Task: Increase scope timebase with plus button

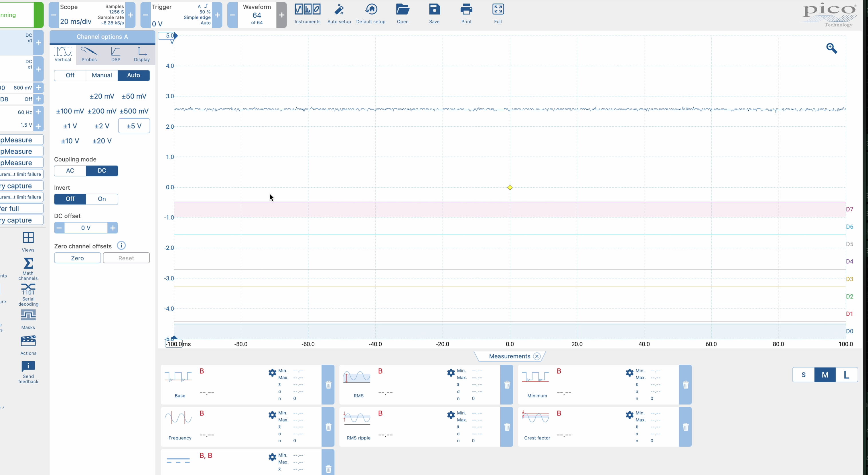Action: [131, 15]
